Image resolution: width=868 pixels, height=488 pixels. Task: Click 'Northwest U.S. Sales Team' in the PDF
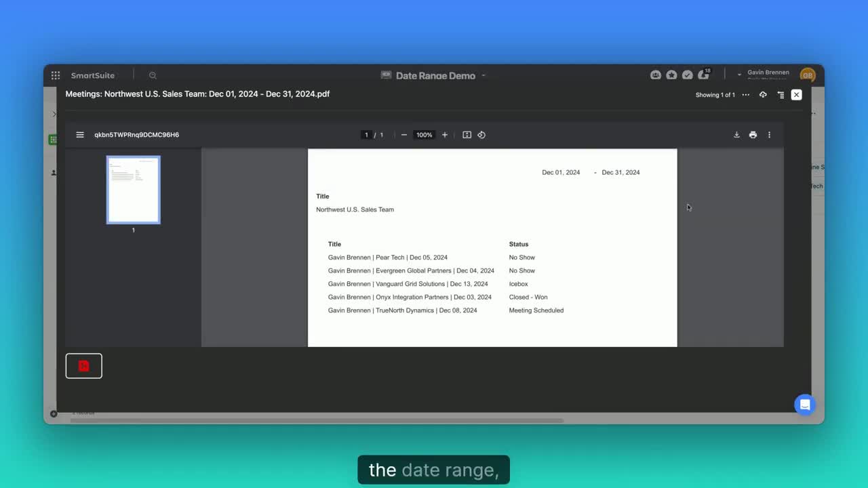click(355, 209)
